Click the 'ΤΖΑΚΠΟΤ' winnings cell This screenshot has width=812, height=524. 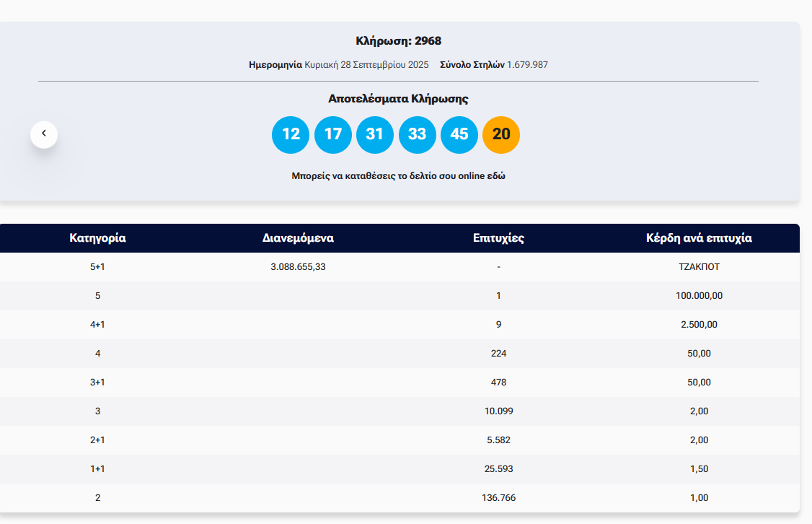point(699,267)
